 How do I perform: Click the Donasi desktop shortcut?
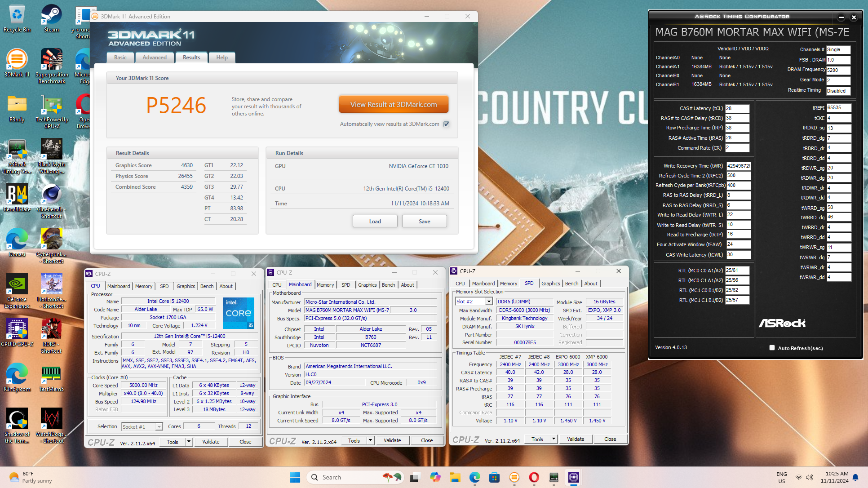pyautogui.click(x=17, y=243)
